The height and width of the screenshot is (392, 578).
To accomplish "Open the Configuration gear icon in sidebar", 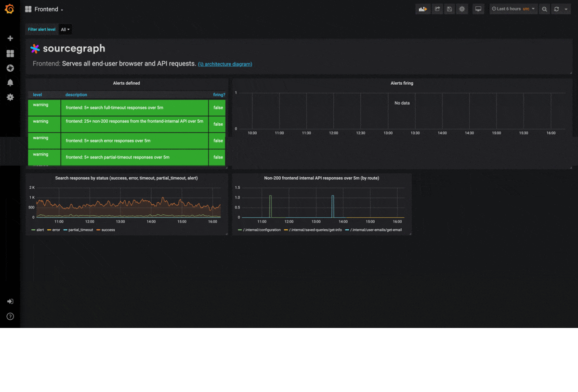I will [x=10, y=97].
